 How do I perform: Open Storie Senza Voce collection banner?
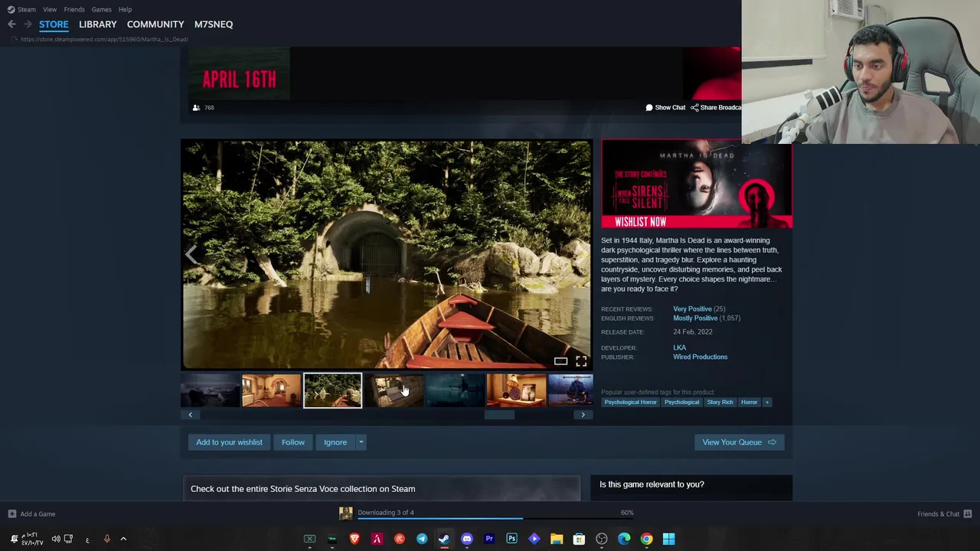point(381,488)
